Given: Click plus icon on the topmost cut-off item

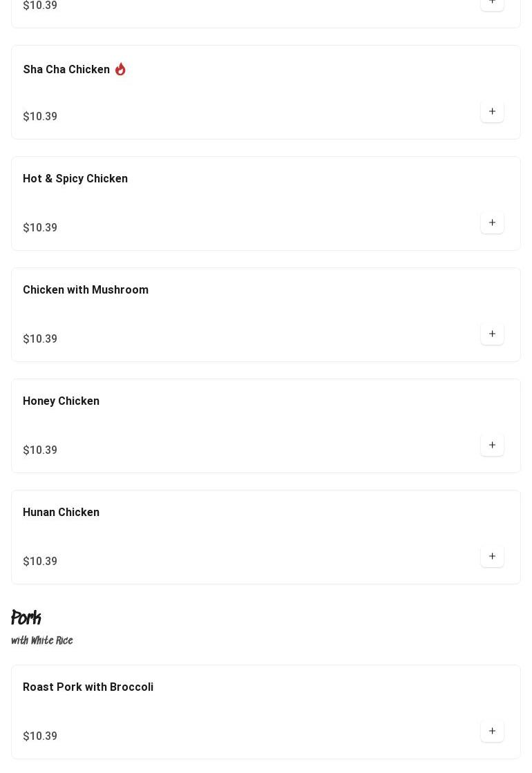Looking at the screenshot, I should (x=491, y=3).
